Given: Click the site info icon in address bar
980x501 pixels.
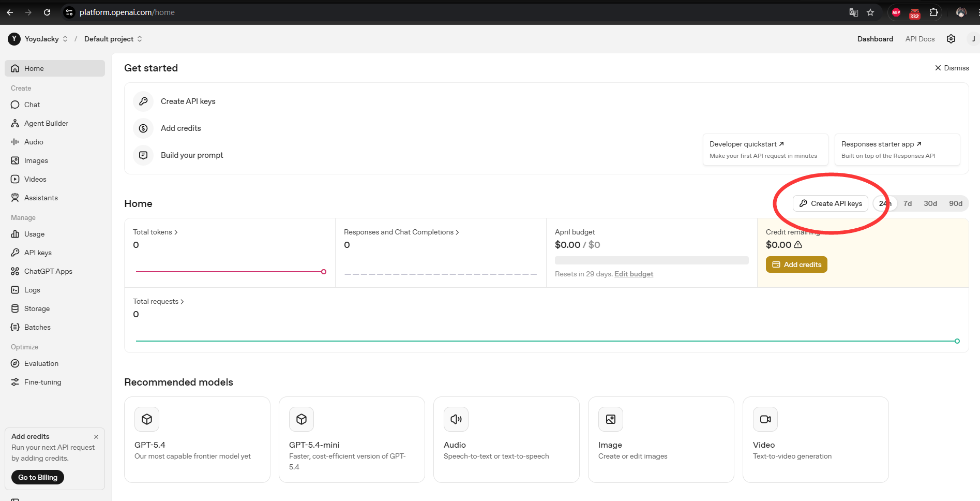Looking at the screenshot, I should (x=69, y=12).
